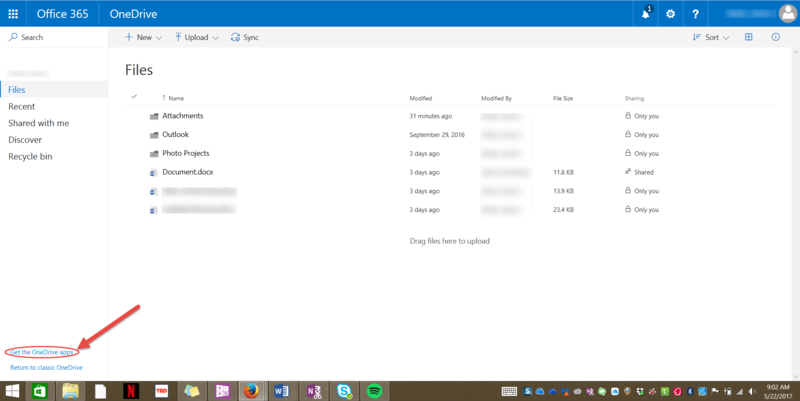Expand the Upload dropdown menu
Image resolution: width=800 pixels, height=401 pixels.
tap(196, 37)
